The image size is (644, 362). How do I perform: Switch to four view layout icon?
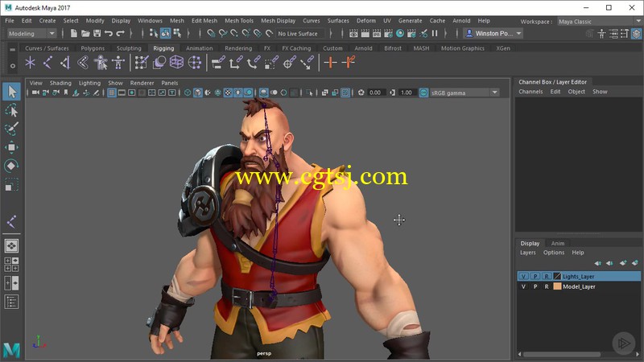click(11, 265)
